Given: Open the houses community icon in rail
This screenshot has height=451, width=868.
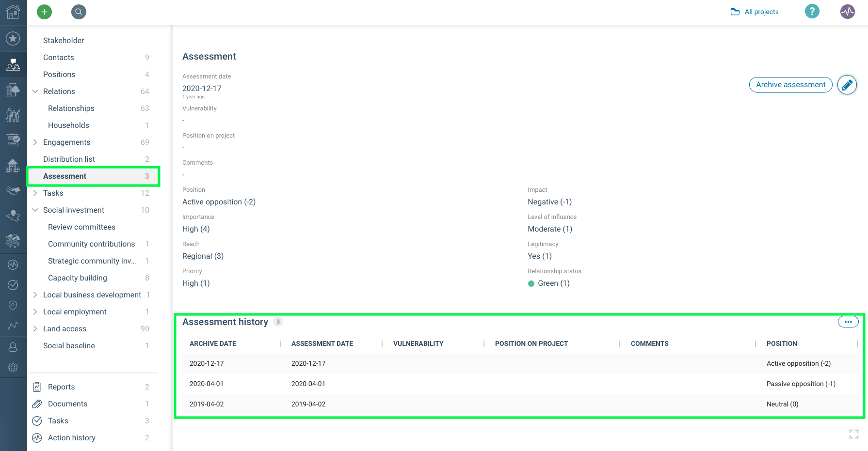Looking at the screenshot, I should pos(13,166).
